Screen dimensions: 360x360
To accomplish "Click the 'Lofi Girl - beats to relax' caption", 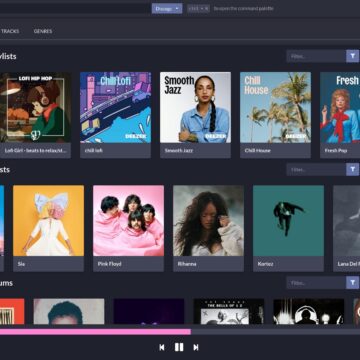I will (35, 150).
